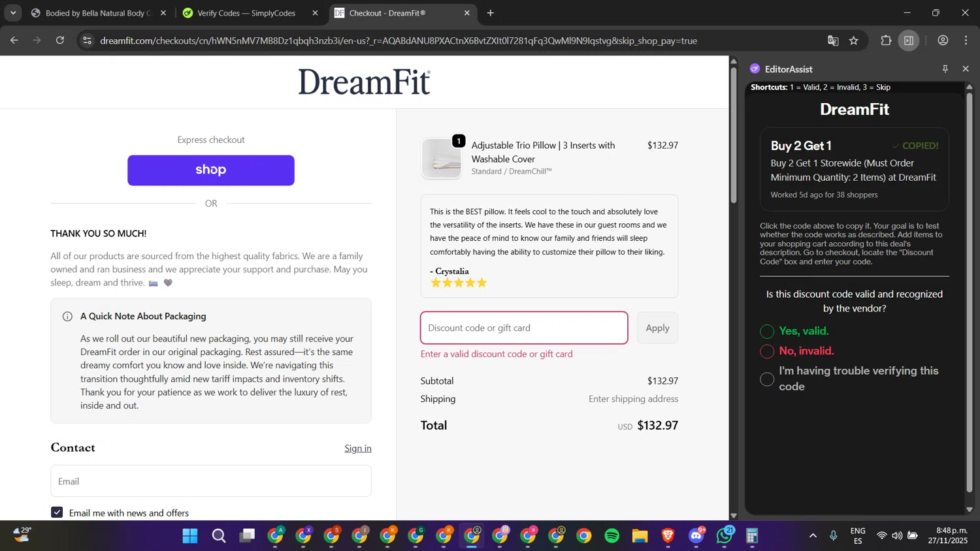Focus the Discount code or gift card field
The width and height of the screenshot is (980, 551).
tap(524, 328)
